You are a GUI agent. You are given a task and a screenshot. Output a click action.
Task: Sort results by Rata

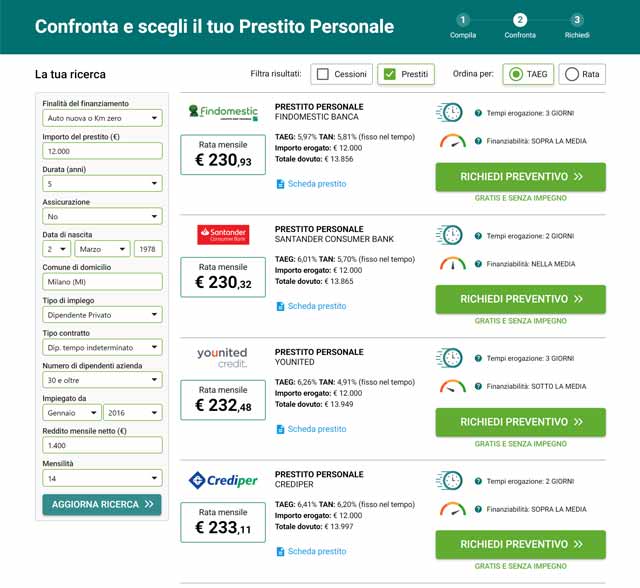[570, 74]
